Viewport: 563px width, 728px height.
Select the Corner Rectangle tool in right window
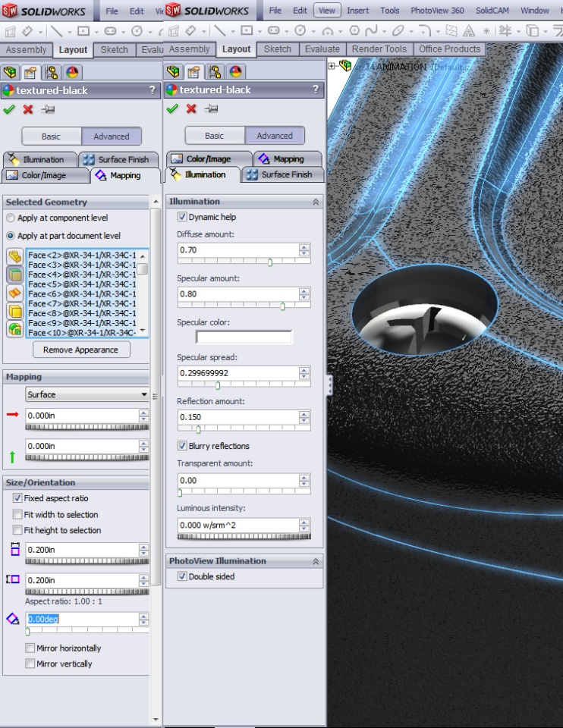247,30
